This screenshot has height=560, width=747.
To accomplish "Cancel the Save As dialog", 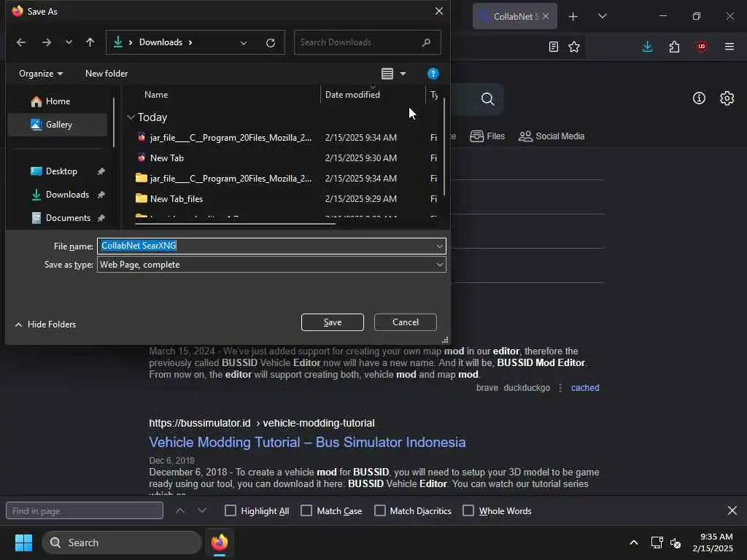I will click(406, 322).
